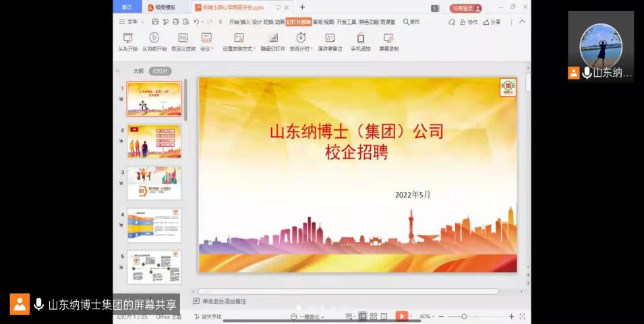
Task: Open custom slideshow (自定义放映)
Action: point(183,42)
